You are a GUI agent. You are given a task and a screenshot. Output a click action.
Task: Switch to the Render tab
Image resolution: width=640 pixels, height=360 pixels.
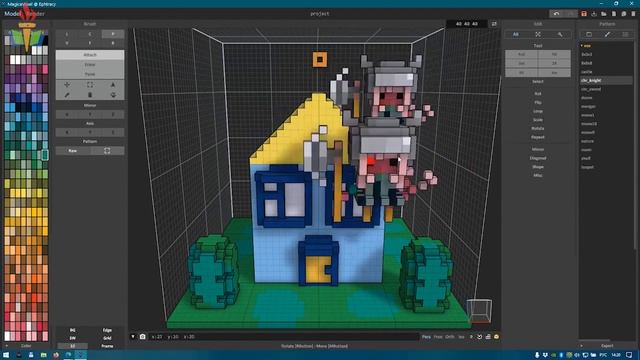click(x=36, y=13)
